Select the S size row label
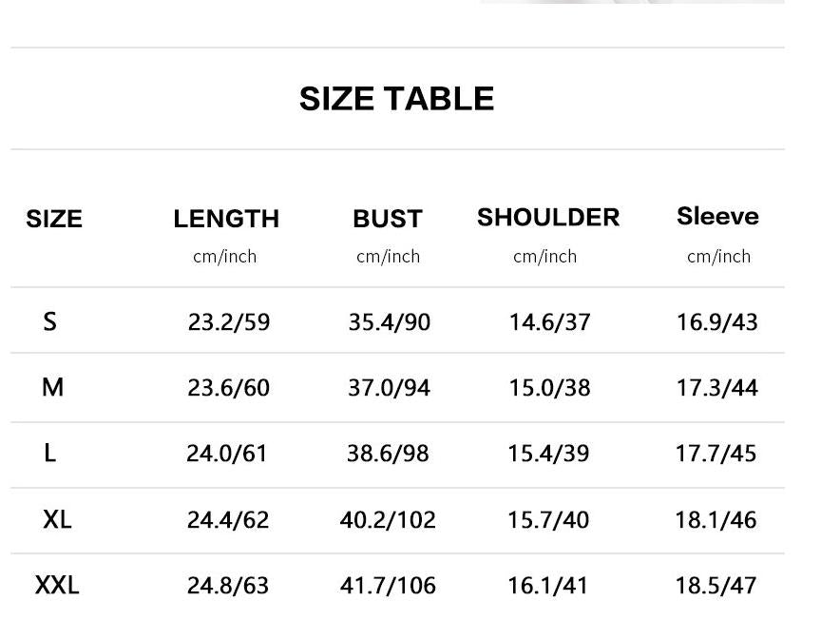 pyautogui.click(x=49, y=321)
